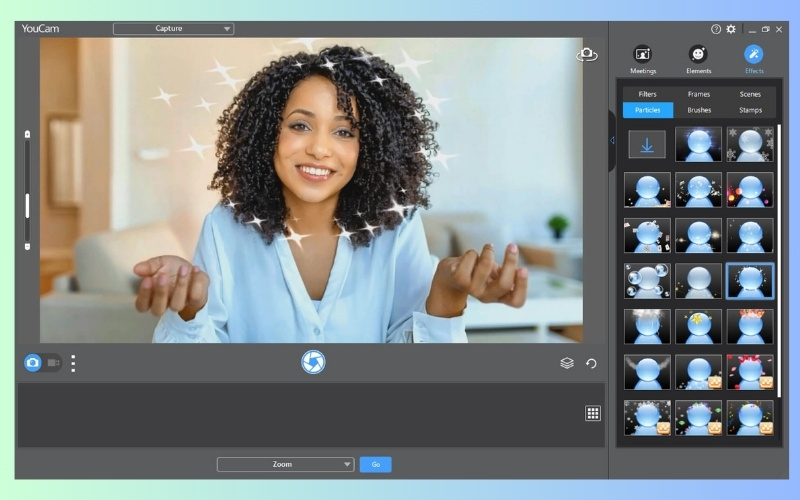Open the three-dot more options menu
Viewport: 800px width, 500px height.
click(x=73, y=363)
